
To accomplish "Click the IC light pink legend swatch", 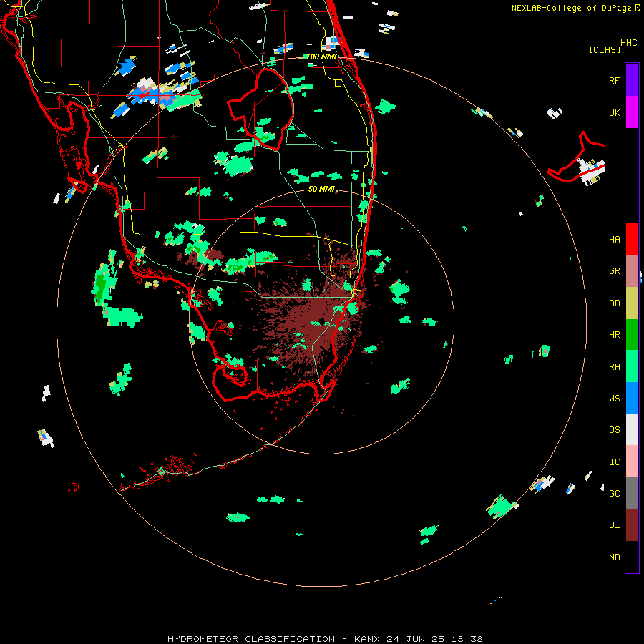I will (x=632, y=462).
